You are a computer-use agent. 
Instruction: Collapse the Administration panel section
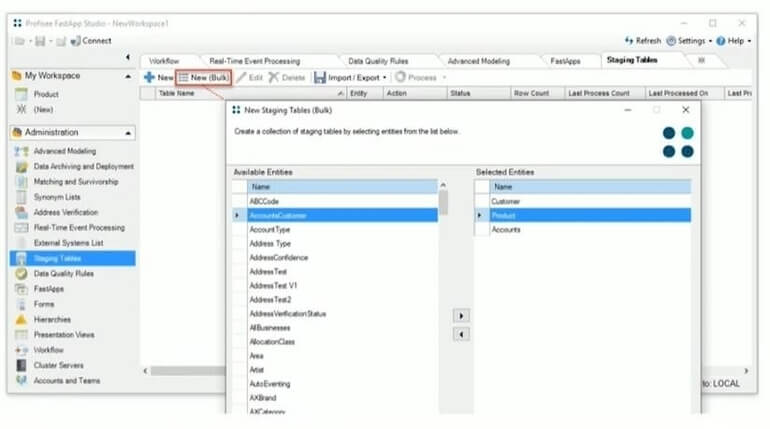pos(128,132)
